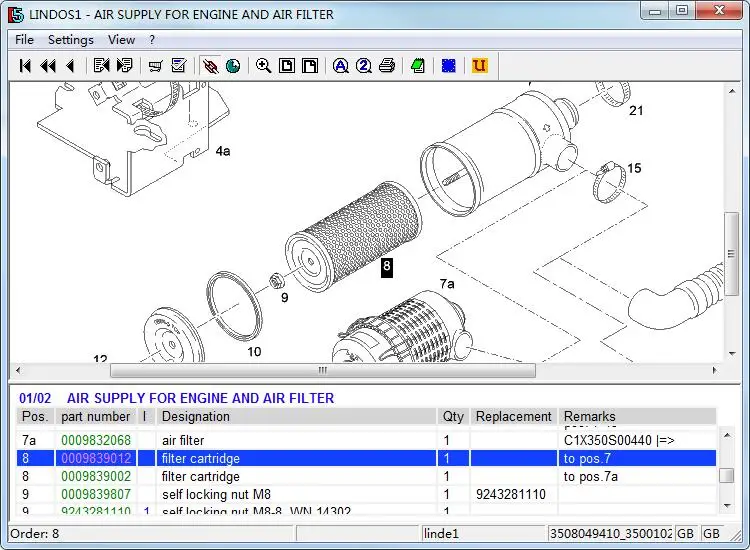The height and width of the screenshot is (550, 750).
Task: Click part number 0009839807
Action: click(x=96, y=495)
